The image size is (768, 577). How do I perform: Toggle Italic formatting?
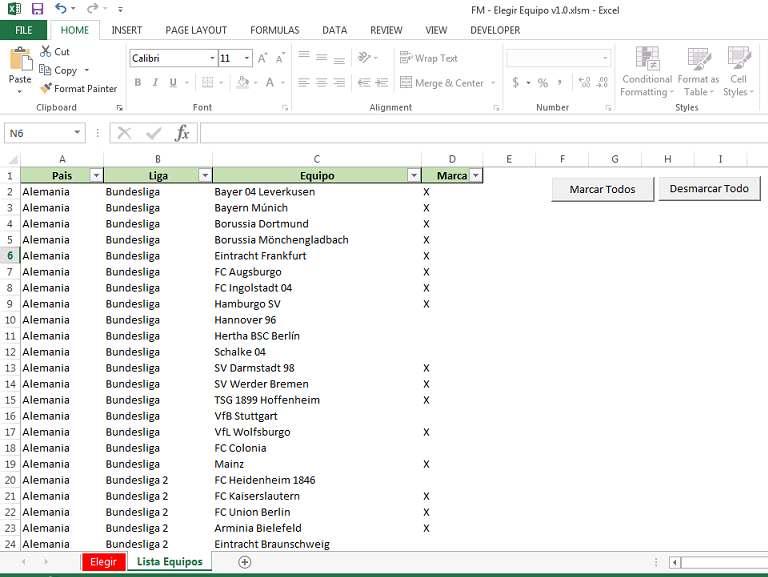155,82
